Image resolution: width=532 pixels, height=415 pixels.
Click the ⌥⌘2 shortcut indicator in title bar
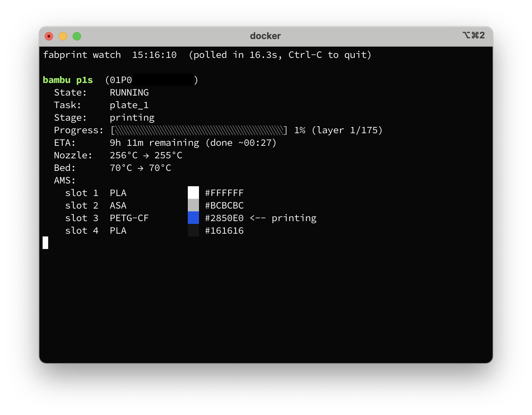[x=474, y=35]
